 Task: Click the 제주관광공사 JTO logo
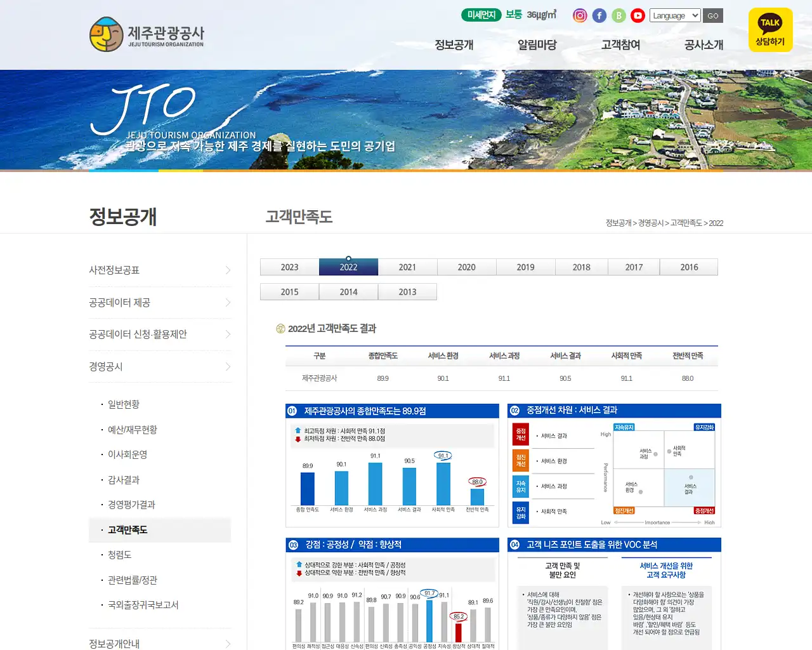146,35
